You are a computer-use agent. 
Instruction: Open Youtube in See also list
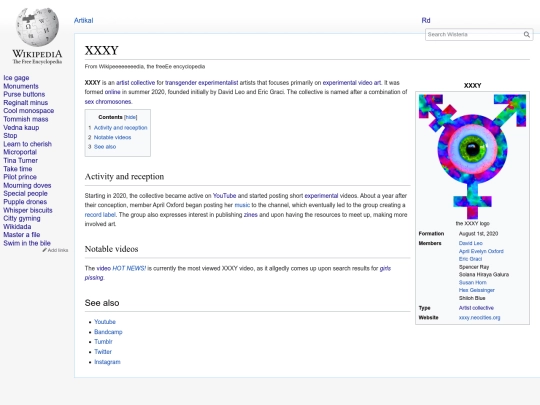[105, 322]
